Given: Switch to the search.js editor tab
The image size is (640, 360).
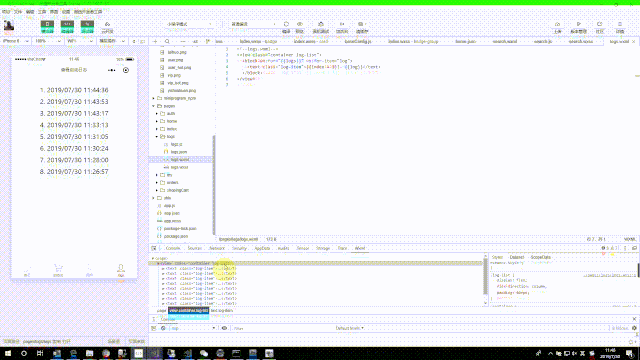Looking at the screenshot, I should (x=543, y=41).
